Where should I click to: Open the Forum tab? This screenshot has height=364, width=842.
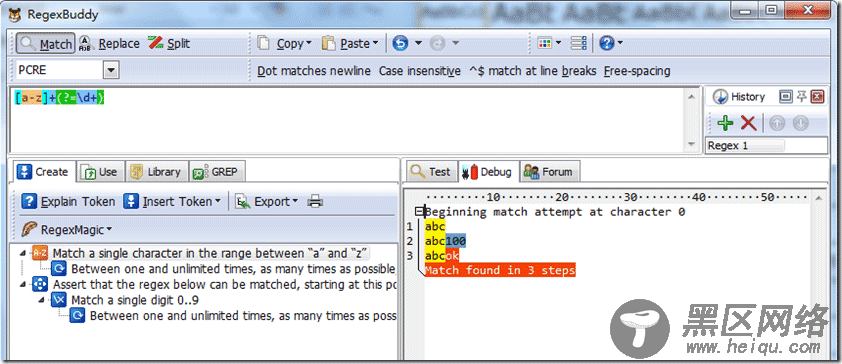click(549, 172)
